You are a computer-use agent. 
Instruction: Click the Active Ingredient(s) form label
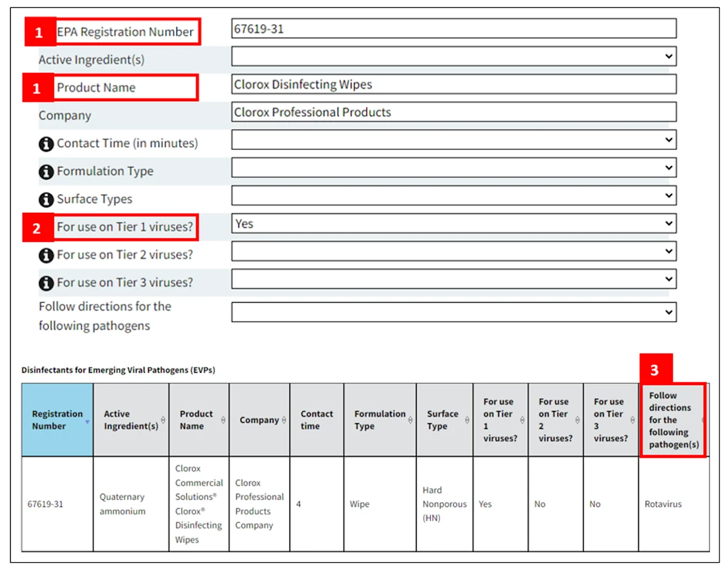tap(92, 60)
